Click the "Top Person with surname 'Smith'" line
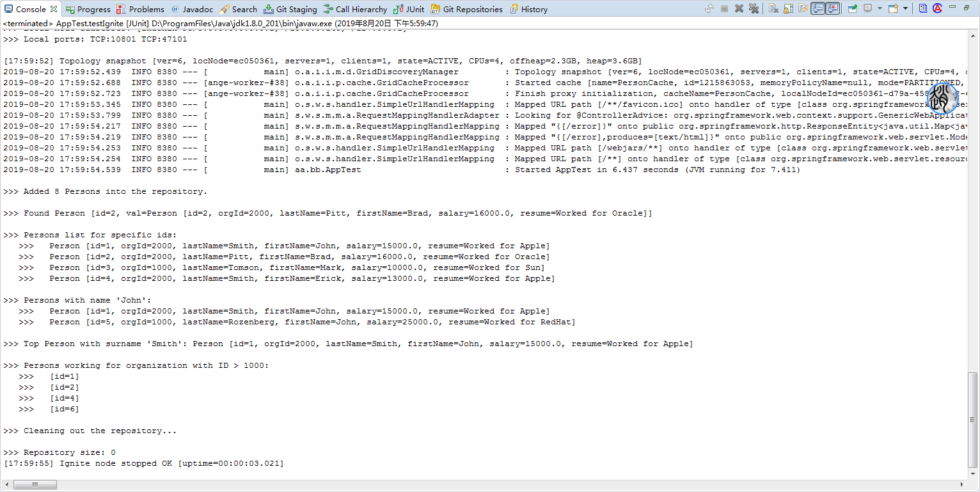This screenshot has width=980, height=492. 349,344
